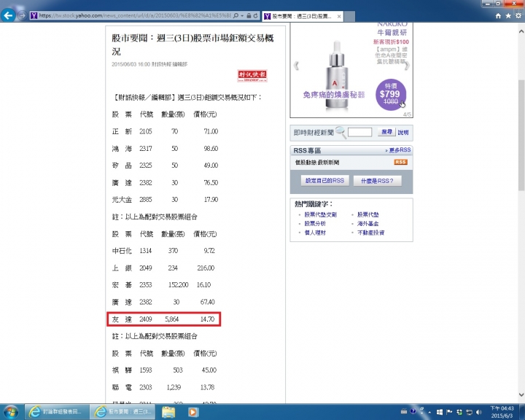Click the page scrollbar down arrow
This screenshot has height=420, width=525.
click(x=521, y=394)
